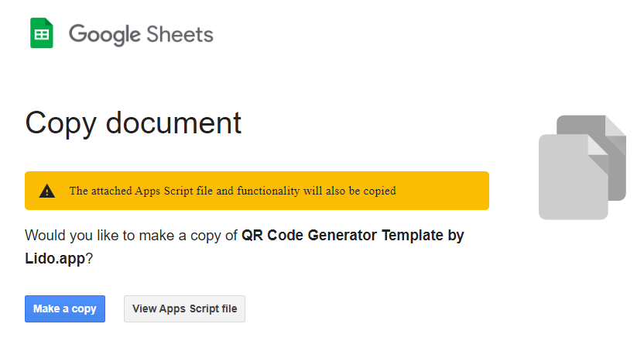The width and height of the screenshot is (644, 355).
Task: Click the "Sheets" word in logo
Action: tap(180, 34)
